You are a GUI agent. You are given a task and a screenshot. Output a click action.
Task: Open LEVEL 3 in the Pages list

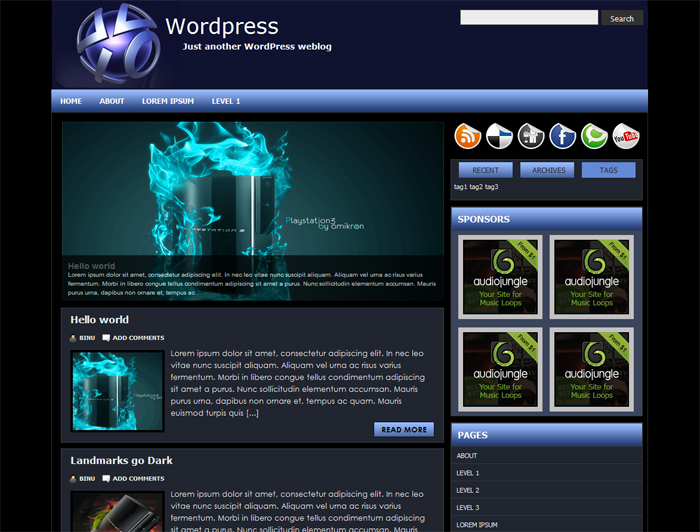pos(468,508)
